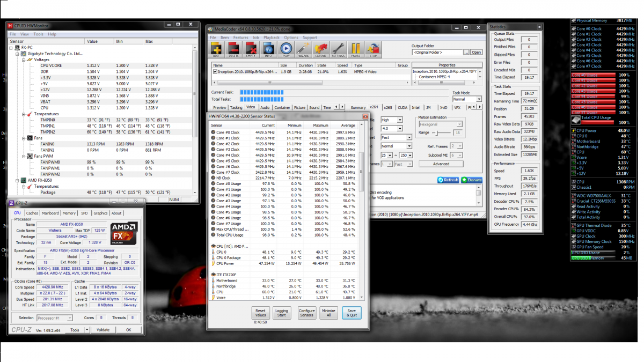The height and width of the screenshot is (362, 644).
Task: Open the Task Mode dropdown in MediaCoder
Action: (x=467, y=99)
